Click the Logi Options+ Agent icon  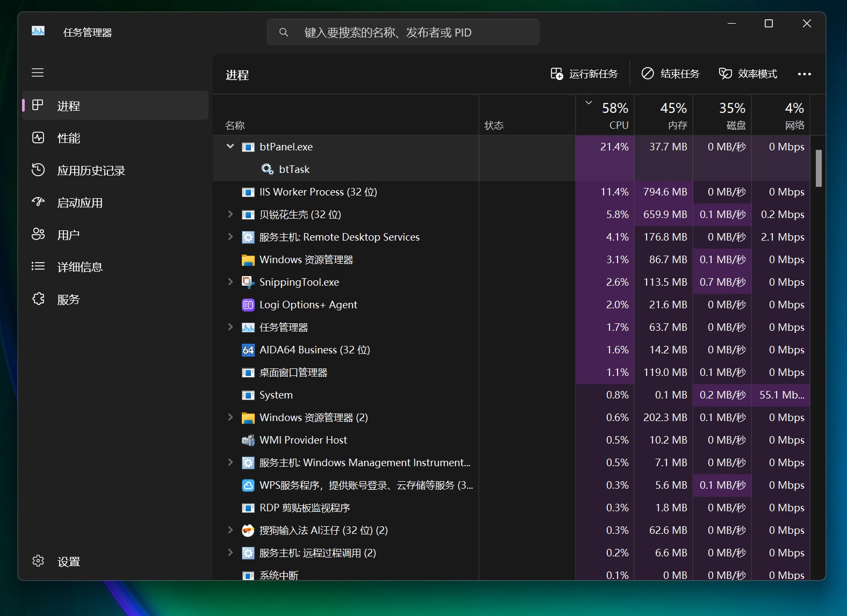click(x=248, y=305)
